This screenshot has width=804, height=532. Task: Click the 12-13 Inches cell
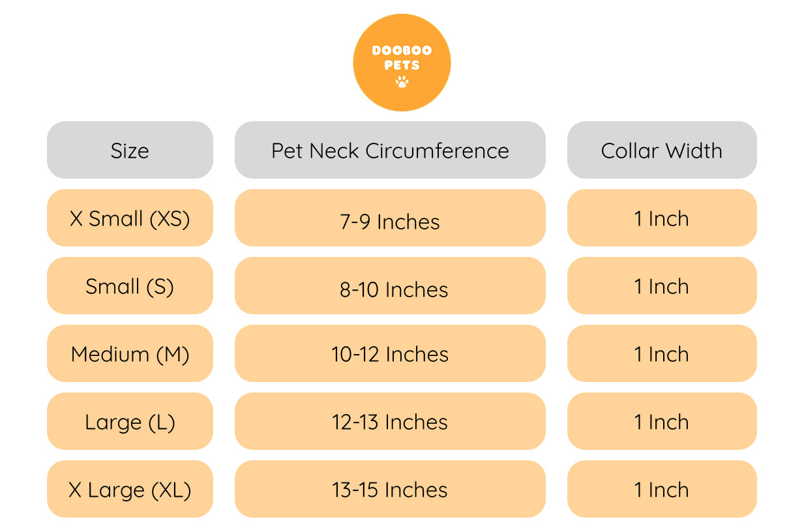point(390,422)
